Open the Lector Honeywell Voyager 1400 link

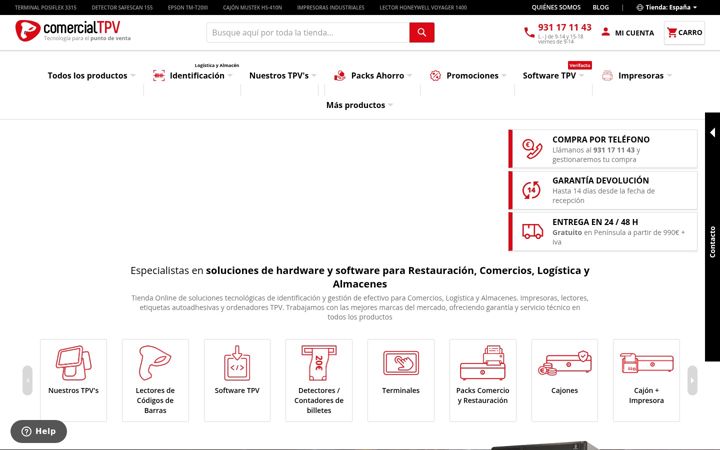(x=423, y=7)
